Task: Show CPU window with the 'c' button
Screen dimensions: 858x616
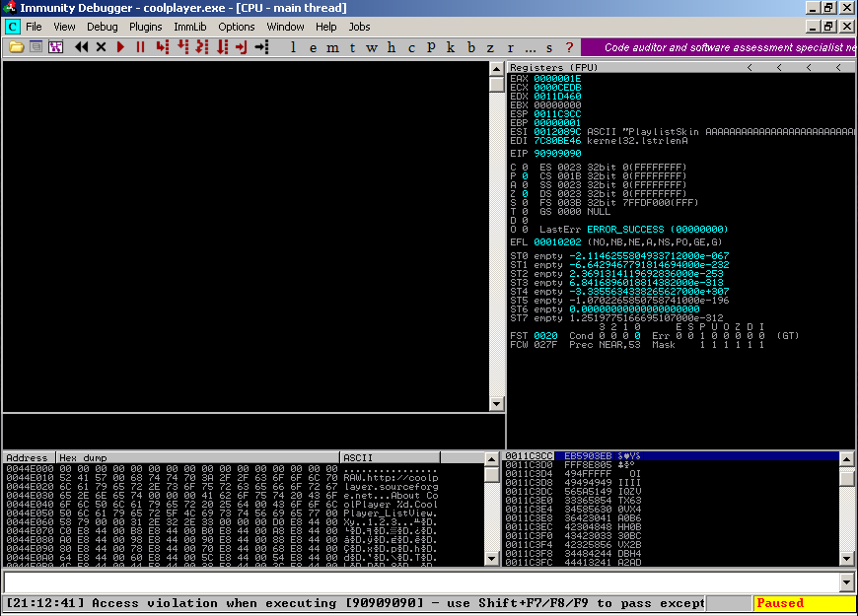Action: tap(411, 47)
